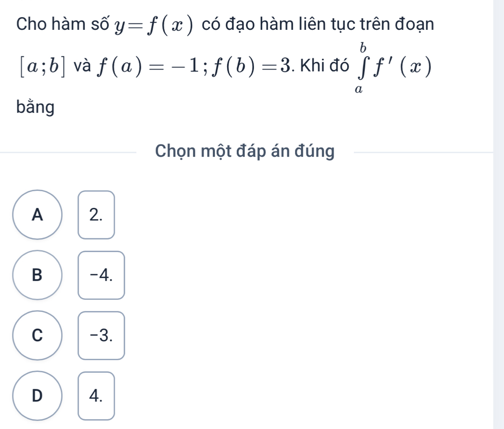This screenshot has height=429, width=504.
Task: Click the 'Chọn một đáp án đúng' heading
Action: (245, 152)
